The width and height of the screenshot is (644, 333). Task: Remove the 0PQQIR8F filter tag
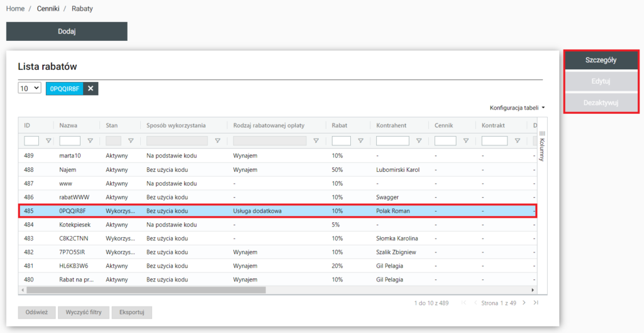pyautogui.click(x=91, y=89)
